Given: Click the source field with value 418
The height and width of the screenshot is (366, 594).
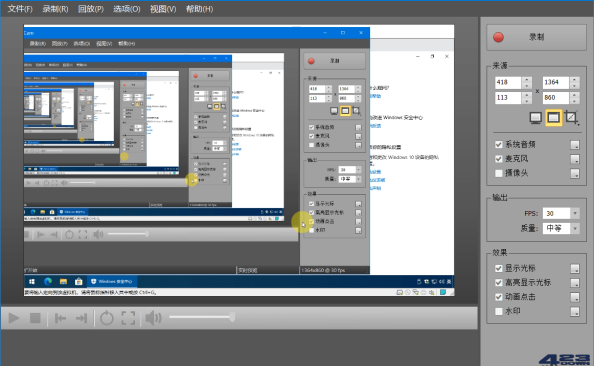Looking at the screenshot, I should pos(508,82).
